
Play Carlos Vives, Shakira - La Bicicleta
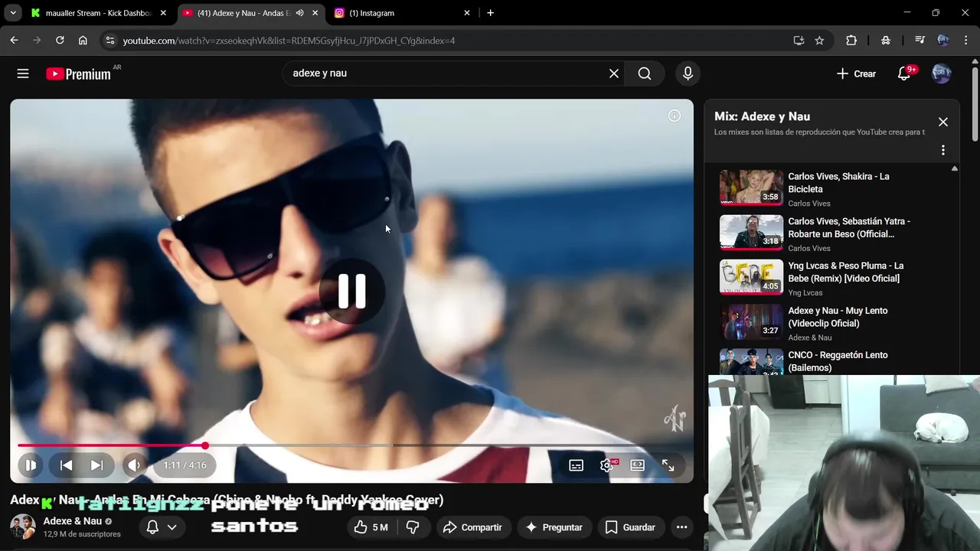(x=838, y=183)
